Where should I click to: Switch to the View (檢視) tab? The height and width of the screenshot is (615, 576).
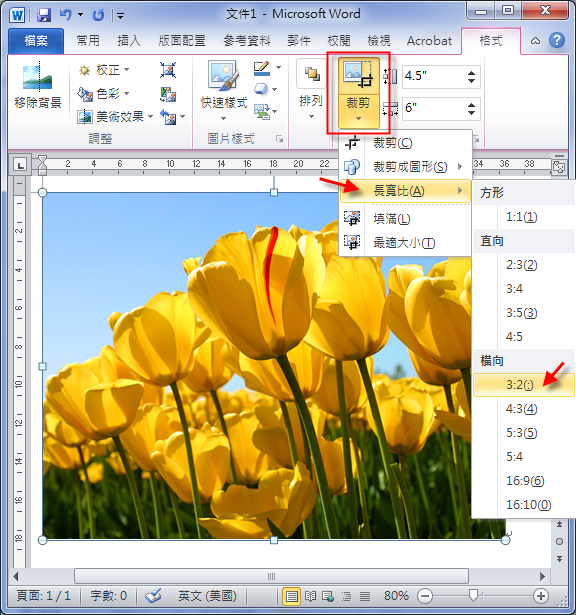point(379,40)
